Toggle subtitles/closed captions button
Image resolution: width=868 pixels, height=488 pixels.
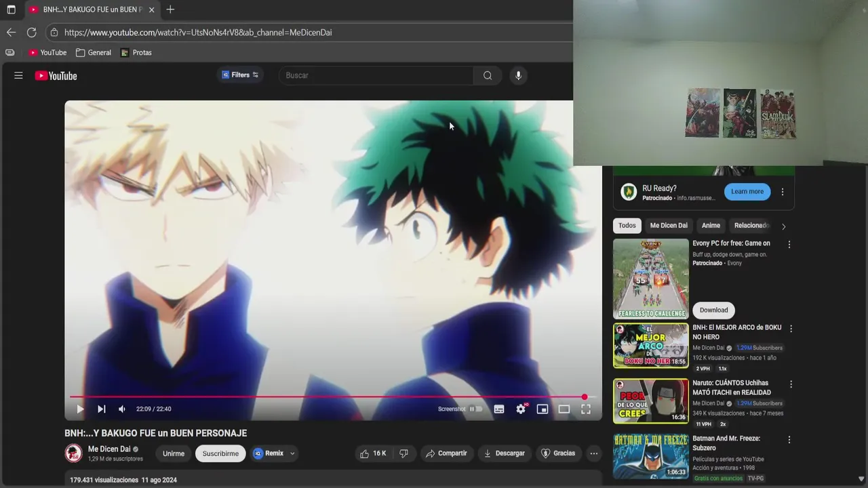[x=499, y=409]
